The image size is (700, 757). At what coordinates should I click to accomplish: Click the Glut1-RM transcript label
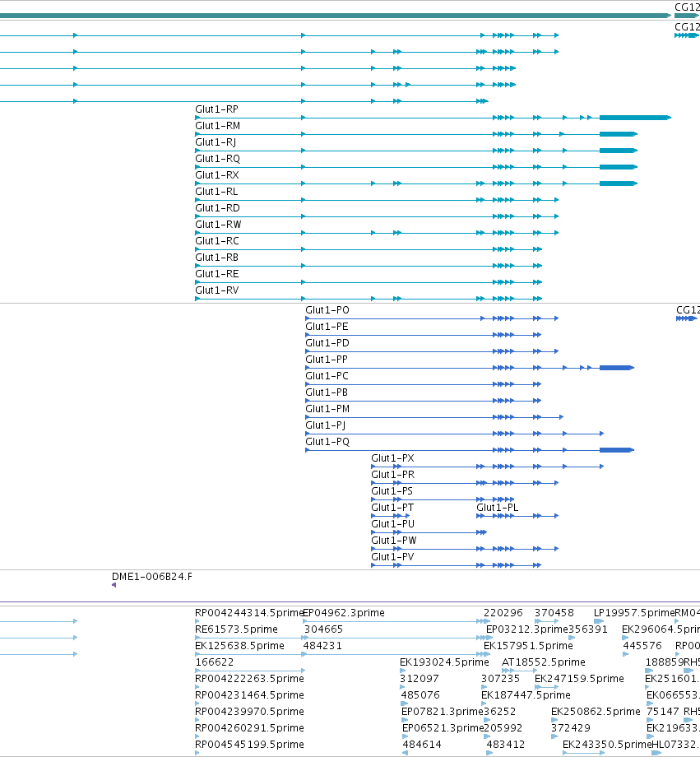(x=217, y=126)
